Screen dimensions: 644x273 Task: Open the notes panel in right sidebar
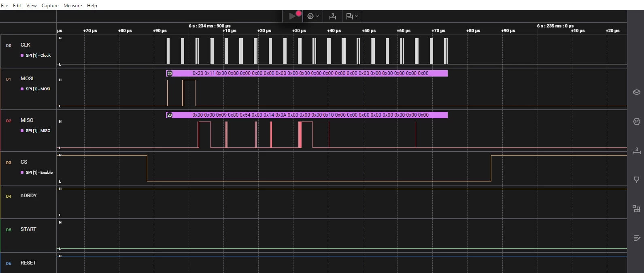click(x=636, y=238)
